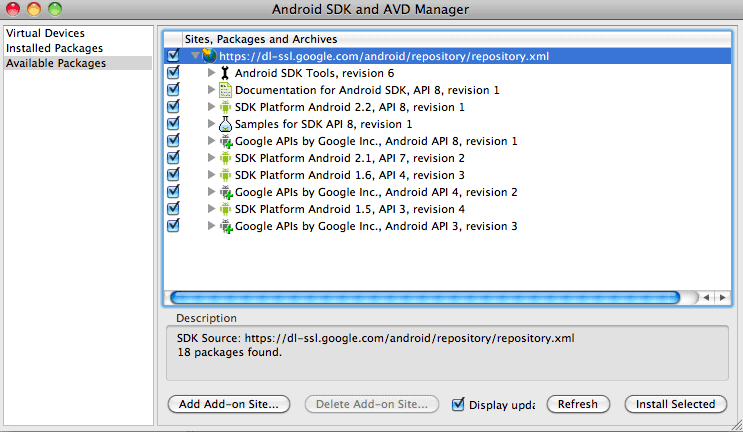Expand Google APIs Android API 8 node
This screenshot has width=743, height=432.
211,141
